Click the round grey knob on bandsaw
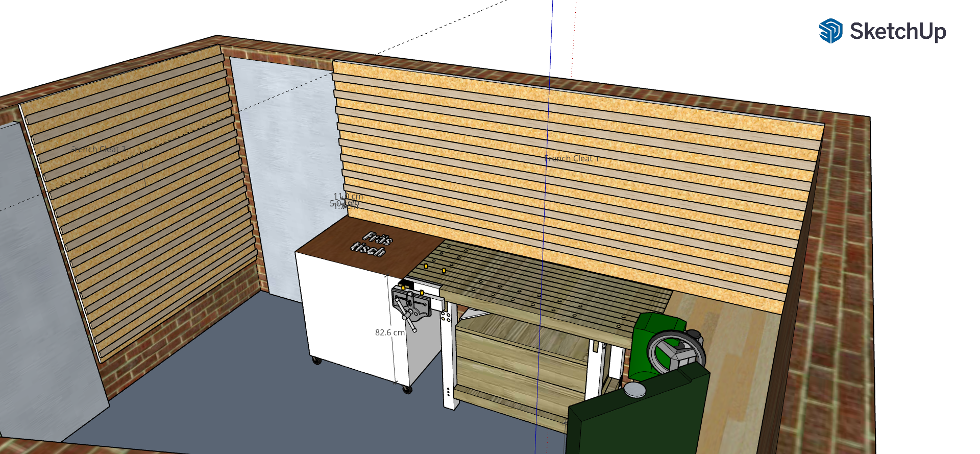The height and width of the screenshot is (454, 980). (x=634, y=390)
